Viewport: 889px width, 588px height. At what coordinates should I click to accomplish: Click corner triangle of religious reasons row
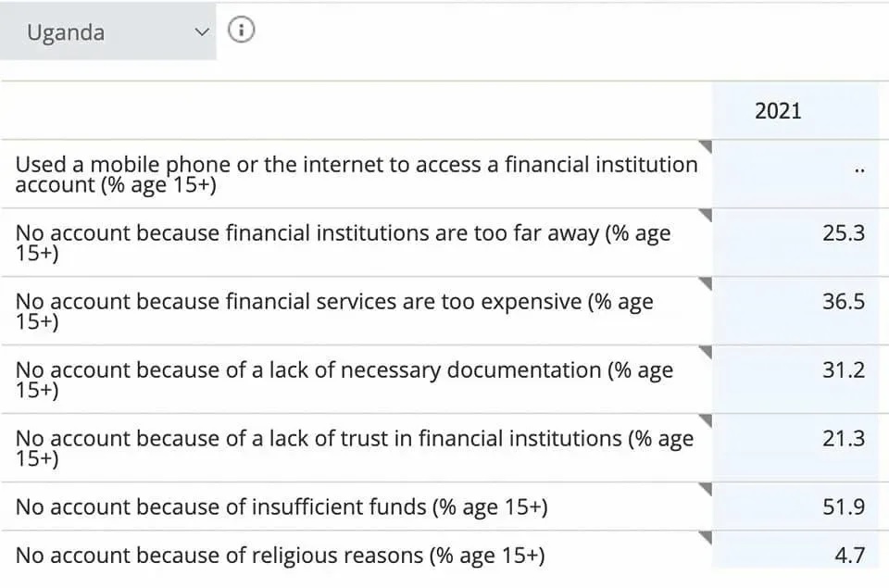click(x=706, y=538)
